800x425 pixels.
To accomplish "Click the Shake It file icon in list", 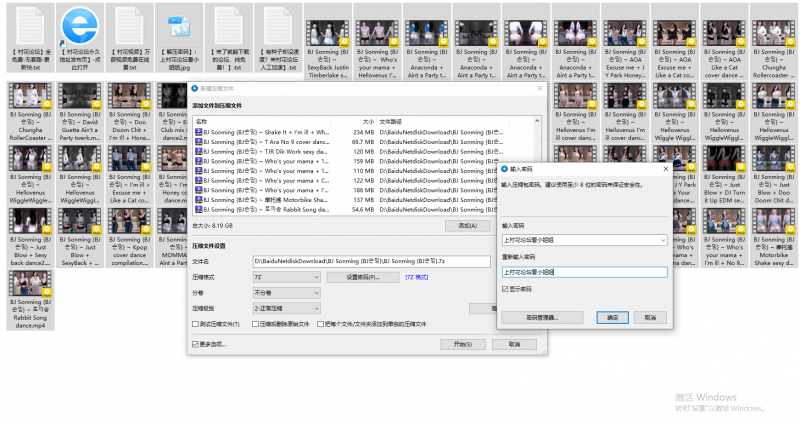I will pos(199,132).
